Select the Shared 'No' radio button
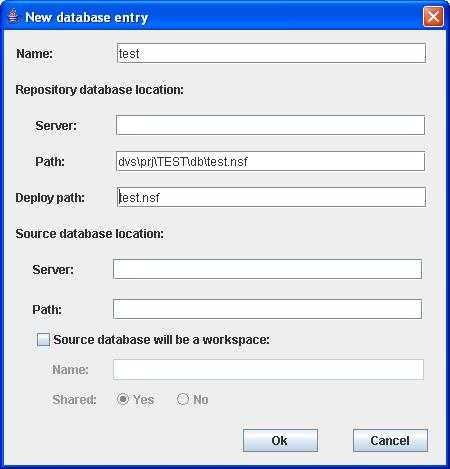Viewport: 450px width, 469px height. (183, 399)
